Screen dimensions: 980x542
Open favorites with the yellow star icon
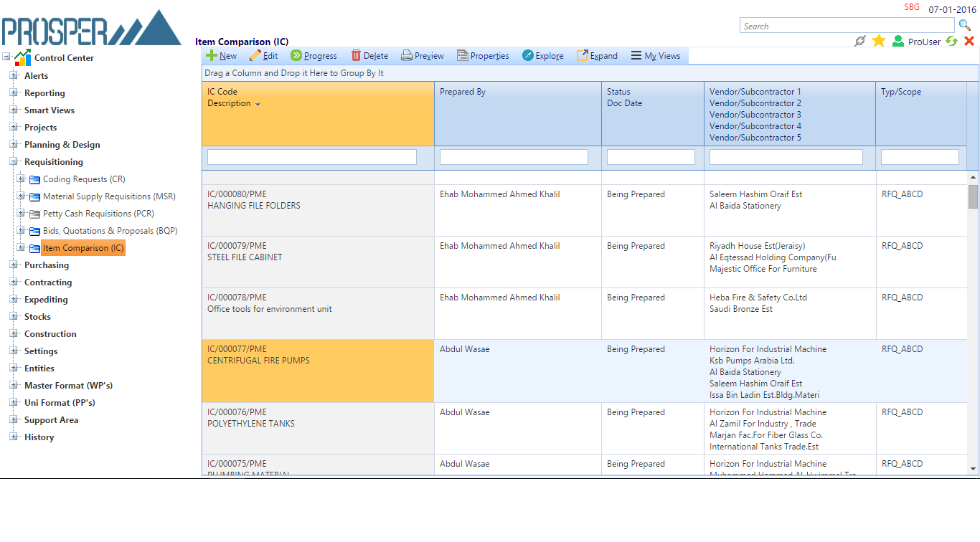879,41
